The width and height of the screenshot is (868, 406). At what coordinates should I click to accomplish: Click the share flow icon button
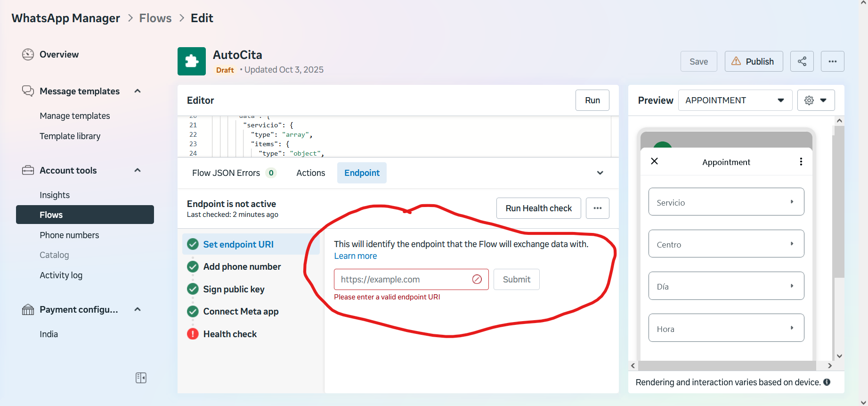(802, 61)
